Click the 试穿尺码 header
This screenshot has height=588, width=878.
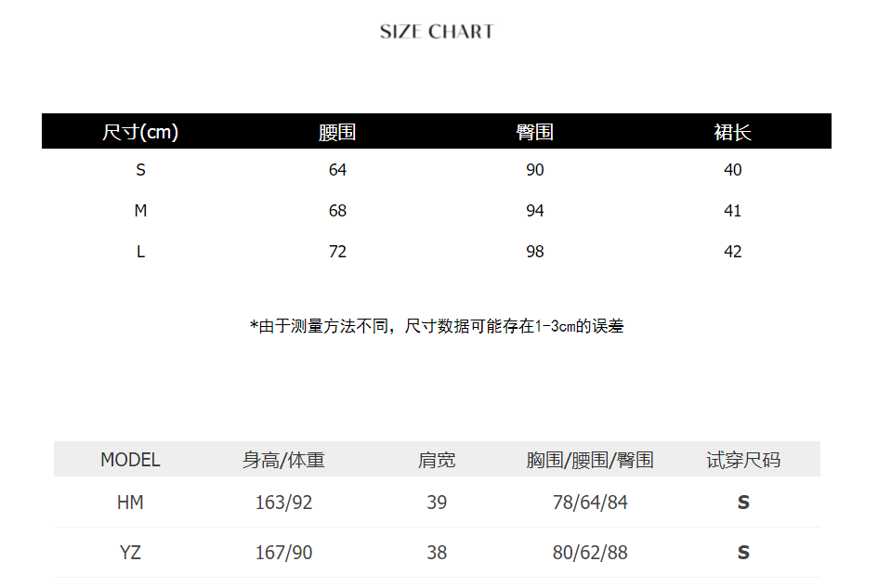743,460
